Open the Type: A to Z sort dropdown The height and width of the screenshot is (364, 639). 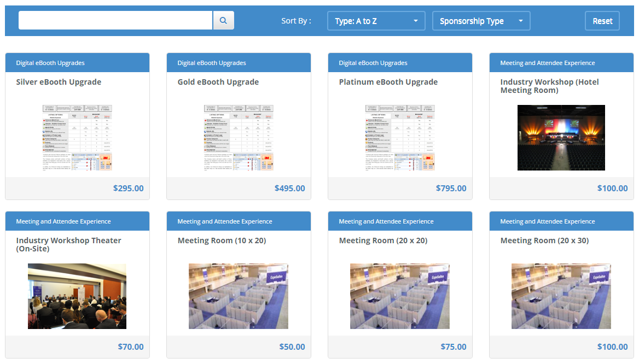click(x=376, y=21)
